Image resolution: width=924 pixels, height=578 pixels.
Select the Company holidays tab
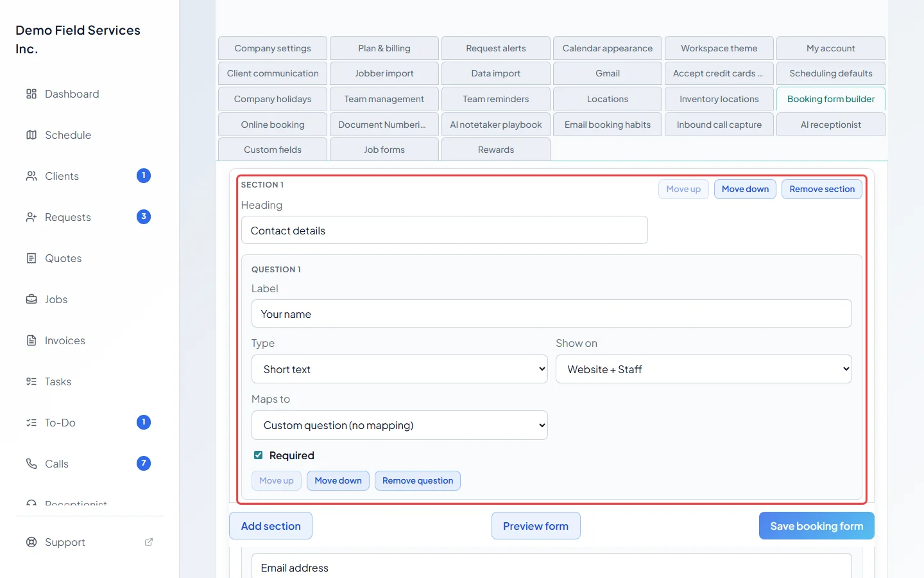tap(273, 99)
